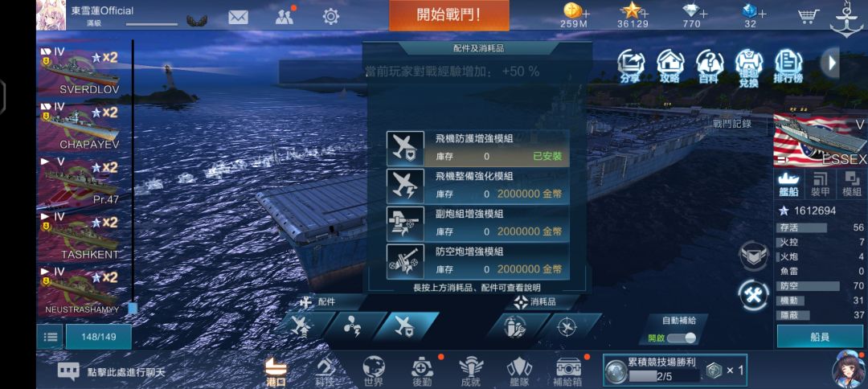This screenshot has height=389, width=868.
Task: Add more gold with plus sign
Action: [x=586, y=13]
